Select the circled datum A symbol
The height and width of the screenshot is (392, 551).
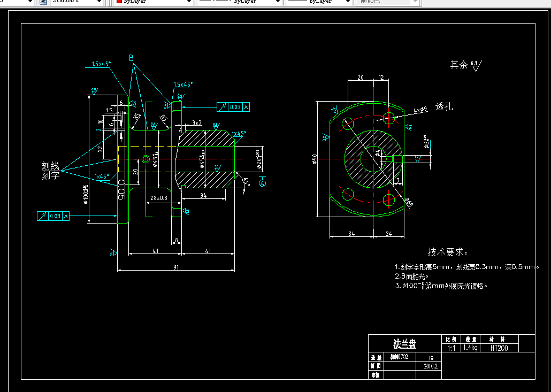point(262,183)
